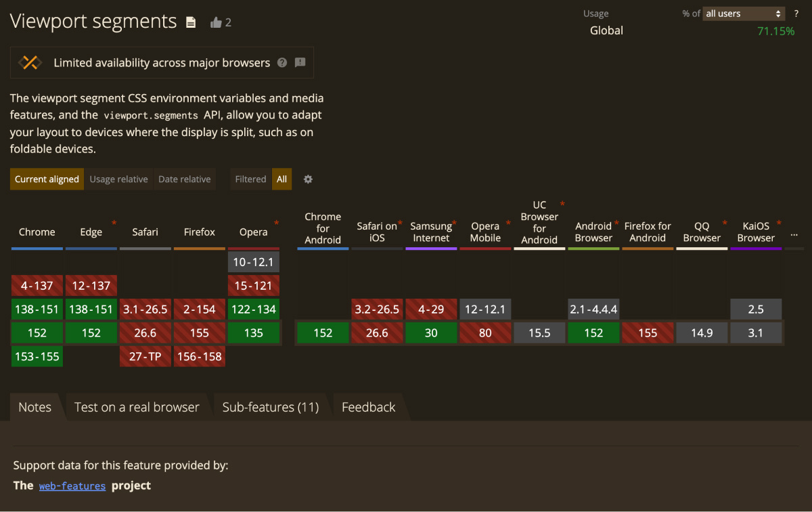This screenshot has height=512, width=812.
Task: Click the Viewport segments title
Action: click(x=93, y=21)
